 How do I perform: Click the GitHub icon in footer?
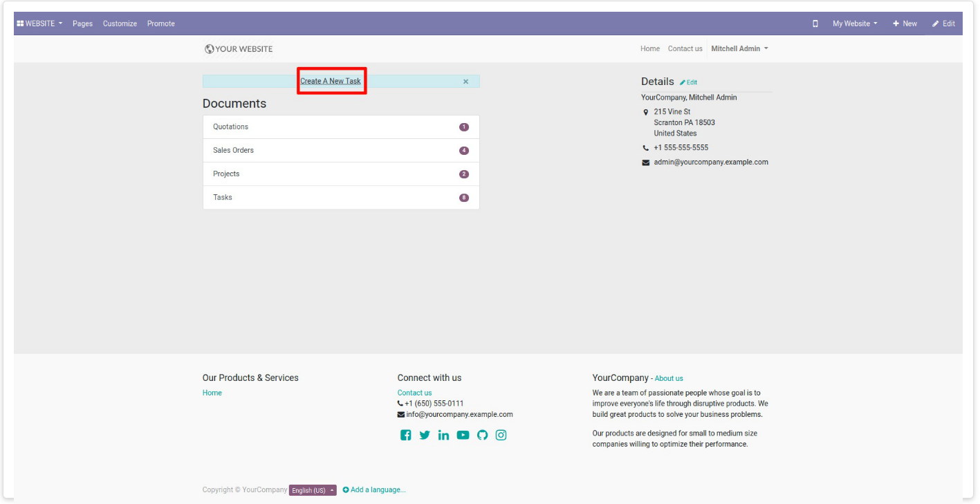click(x=482, y=435)
